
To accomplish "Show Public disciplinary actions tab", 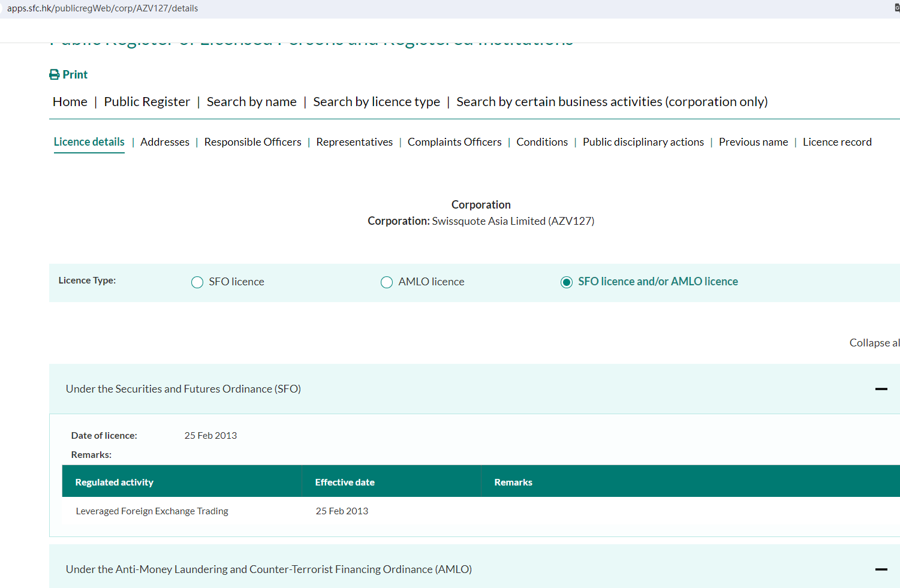I will coord(643,142).
